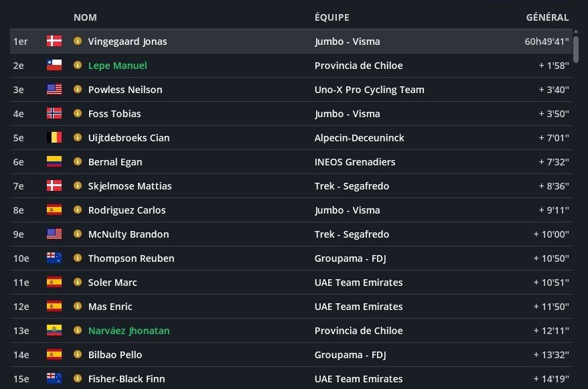The width and height of the screenshot is (588, 389).
Task: Open INEOS Grenadiers team entry
Action: [355, 162]
